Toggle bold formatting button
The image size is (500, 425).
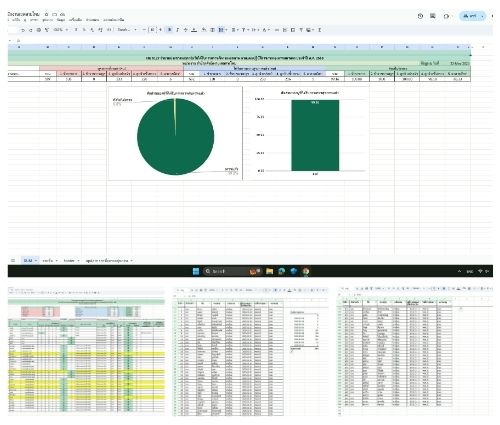pyautogui.click(x=169, y=30)
